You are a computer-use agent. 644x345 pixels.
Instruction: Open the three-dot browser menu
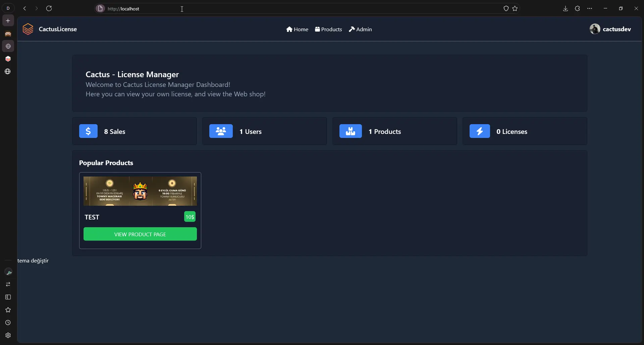(x=590, y=9)
